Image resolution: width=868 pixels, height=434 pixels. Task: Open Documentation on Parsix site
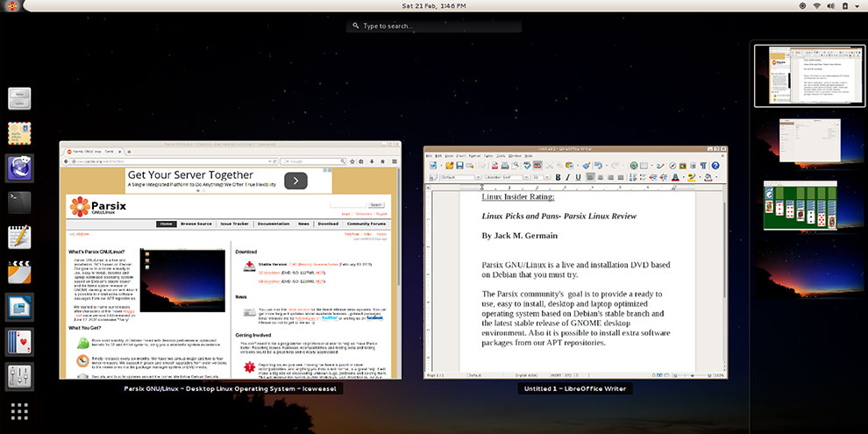click(274, 224)
